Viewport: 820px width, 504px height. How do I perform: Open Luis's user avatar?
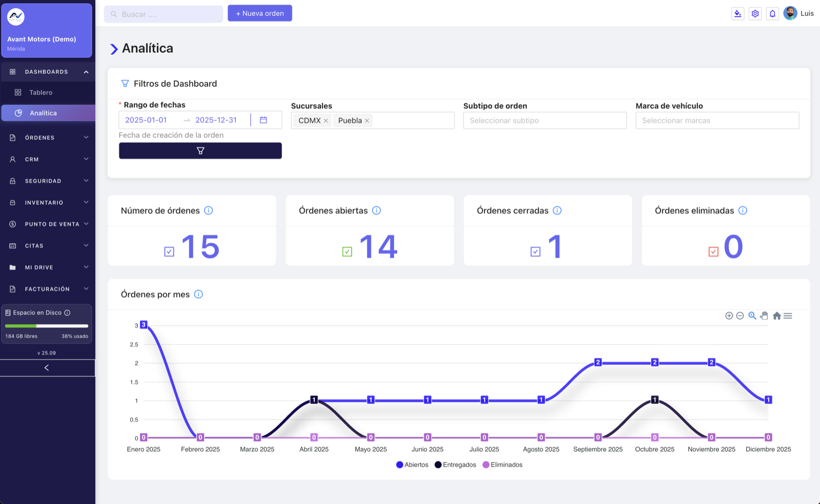790,13
